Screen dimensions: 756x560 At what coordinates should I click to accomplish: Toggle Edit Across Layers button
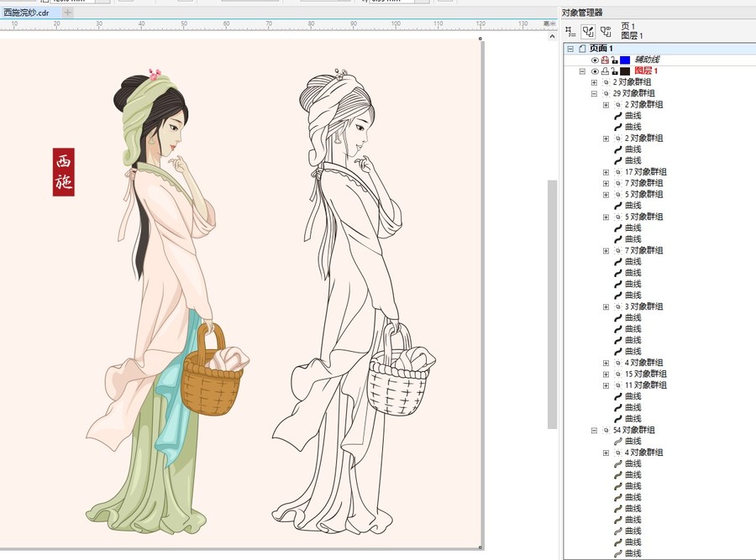(x=588, y=32)
